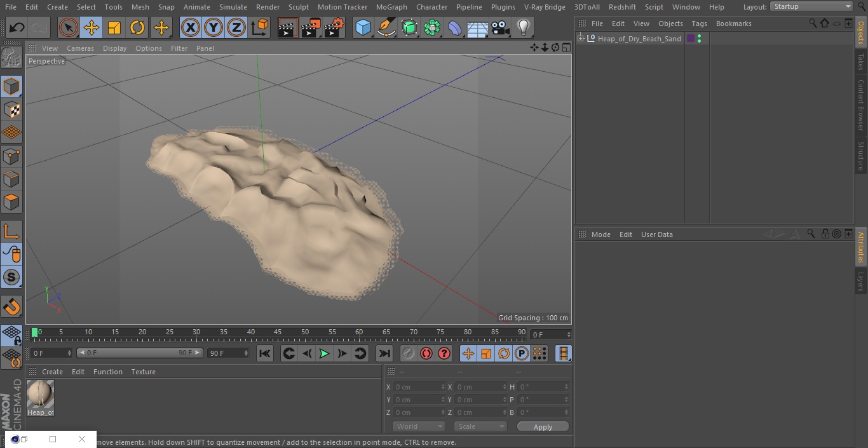Expand Heap_of_Dry_Beach_Sand object tree

click(x=581, y=39)
